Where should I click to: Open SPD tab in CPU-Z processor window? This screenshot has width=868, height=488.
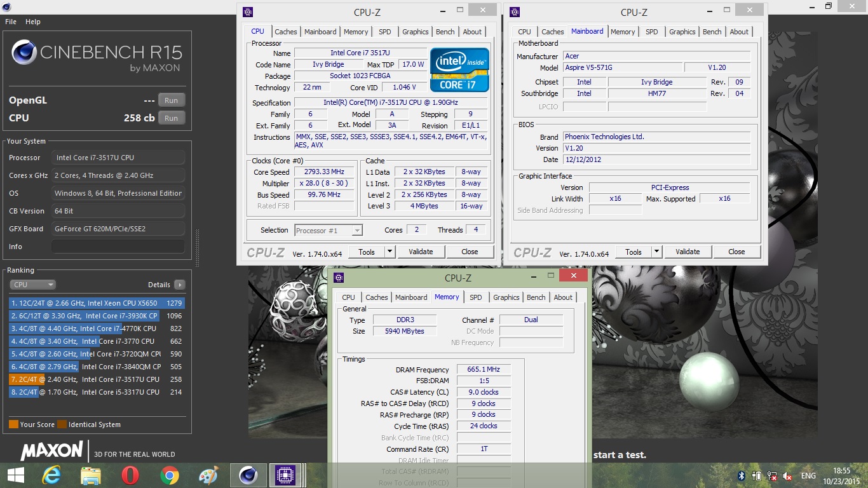coord(384,32)
